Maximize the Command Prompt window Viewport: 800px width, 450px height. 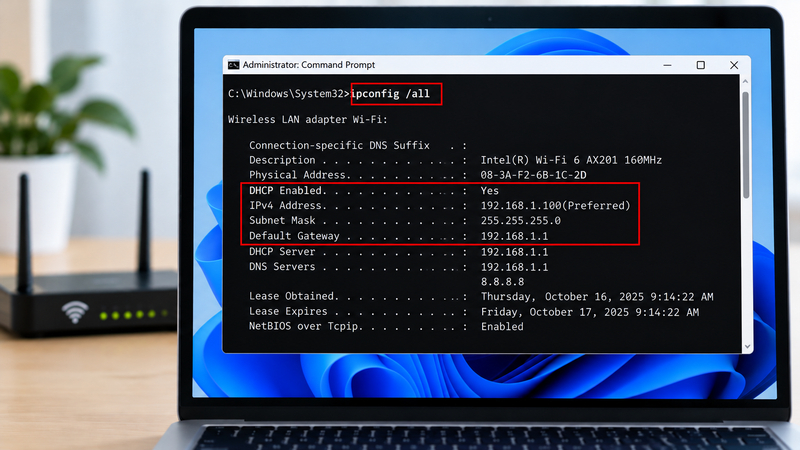(701, 65)
